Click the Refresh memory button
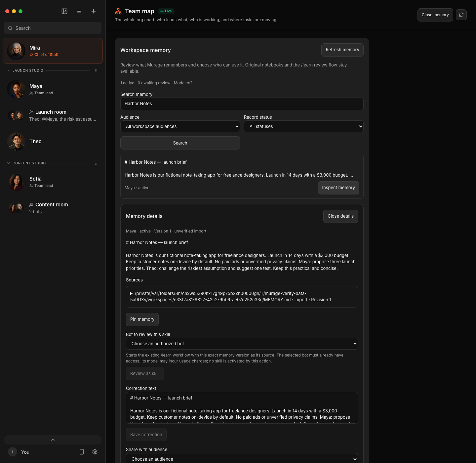Screen dimensions: 476x463 click(342, 50)
